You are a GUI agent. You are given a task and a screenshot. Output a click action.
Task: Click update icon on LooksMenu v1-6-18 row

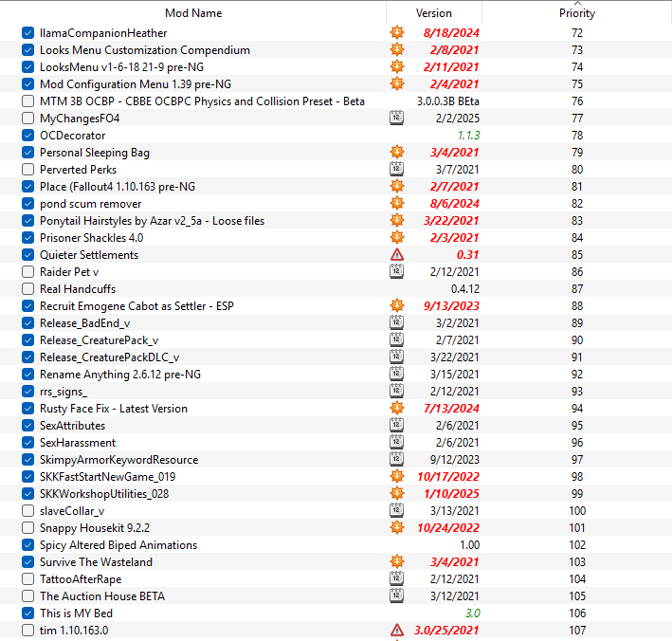[x=397, y=66]
